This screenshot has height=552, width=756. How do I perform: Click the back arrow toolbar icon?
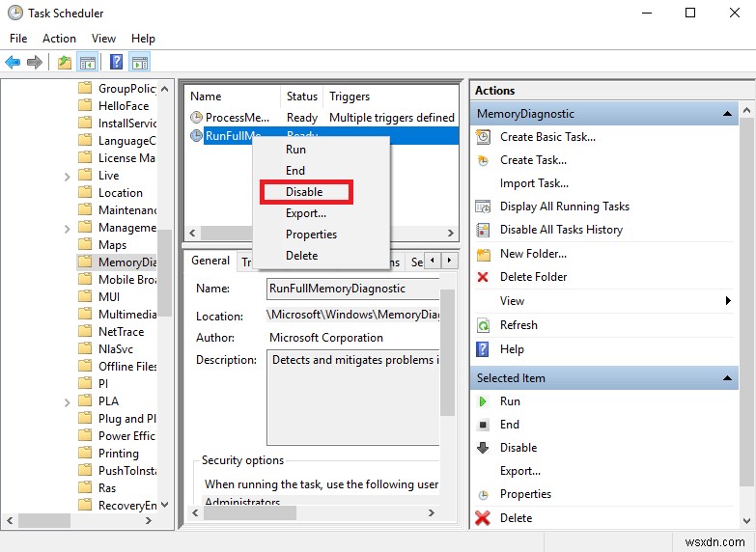coord(13,62)
